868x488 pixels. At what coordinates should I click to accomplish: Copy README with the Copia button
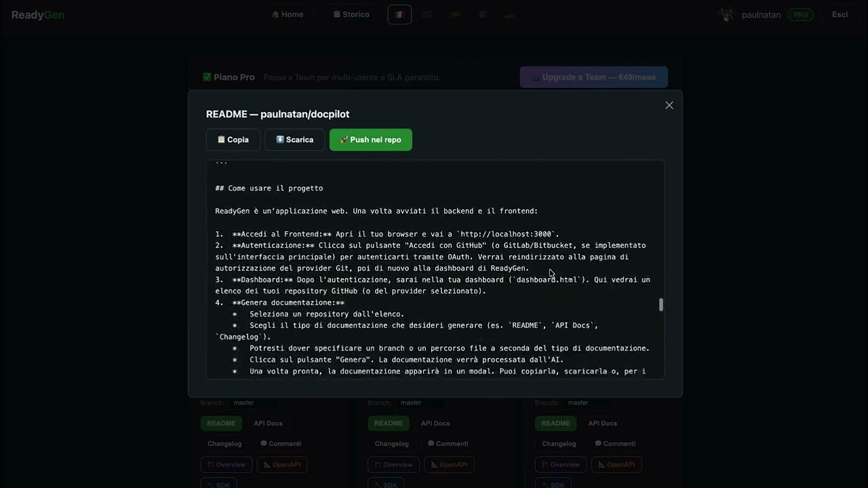(x=233, y=140)
